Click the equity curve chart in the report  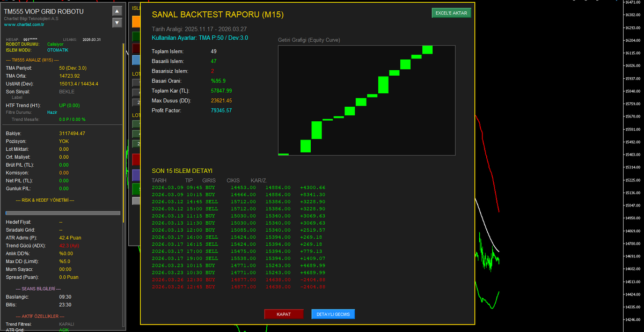click(367, 101)
